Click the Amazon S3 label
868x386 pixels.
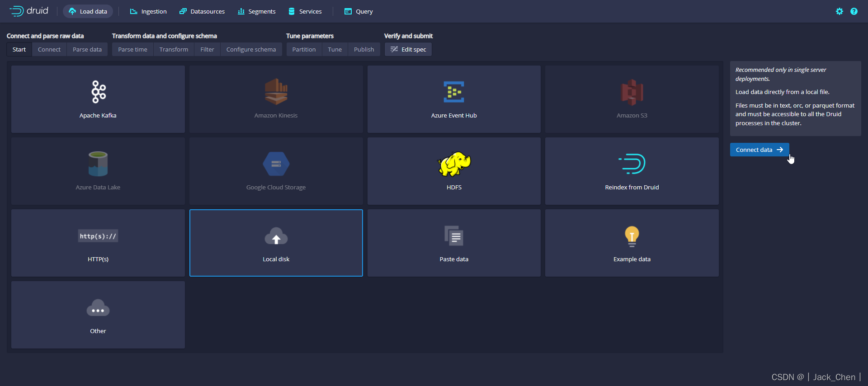pyautogui.click(x=632, y=116)
